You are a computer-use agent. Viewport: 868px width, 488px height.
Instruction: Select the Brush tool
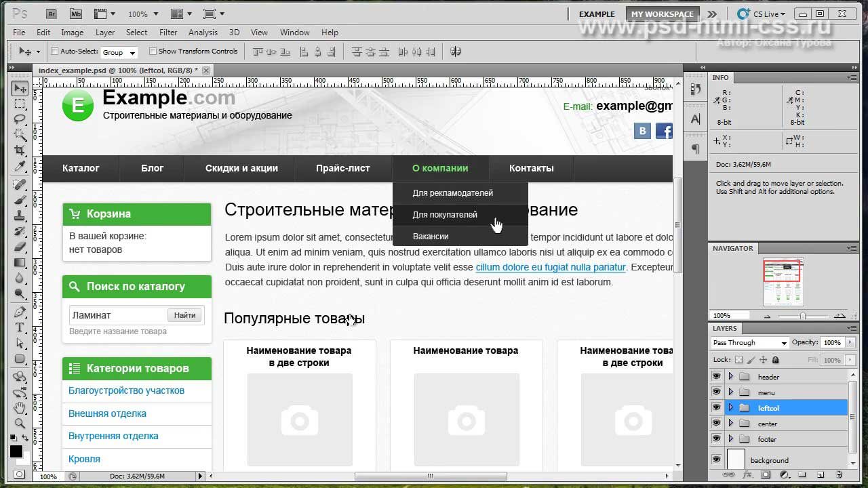(20, 200)
